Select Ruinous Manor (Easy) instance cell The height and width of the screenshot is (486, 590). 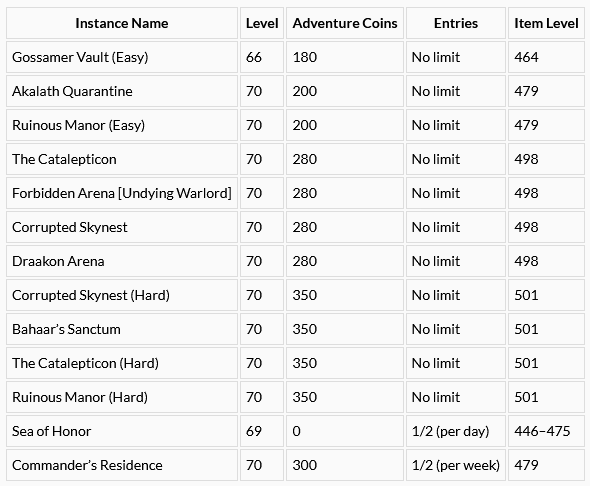(x=122, y=125)
